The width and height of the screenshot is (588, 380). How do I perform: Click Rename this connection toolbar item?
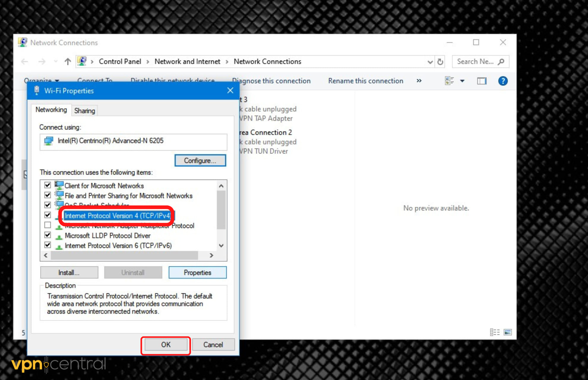[x=365, y=81]
